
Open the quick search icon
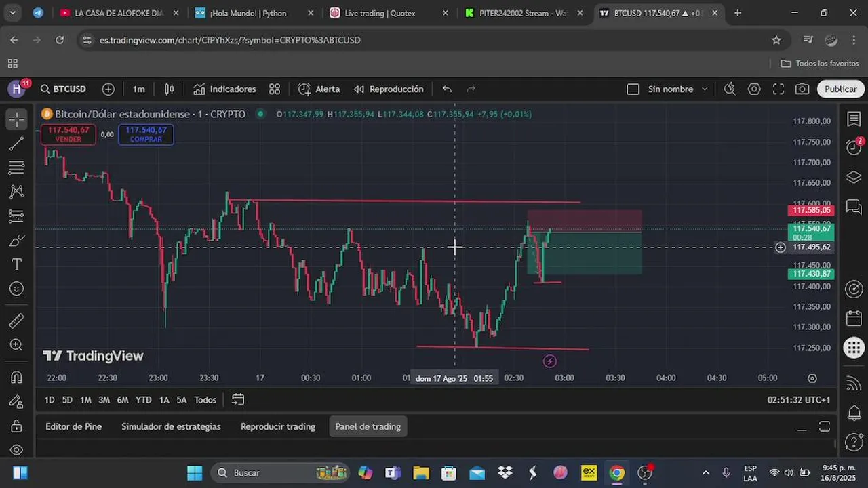point(730,89)
